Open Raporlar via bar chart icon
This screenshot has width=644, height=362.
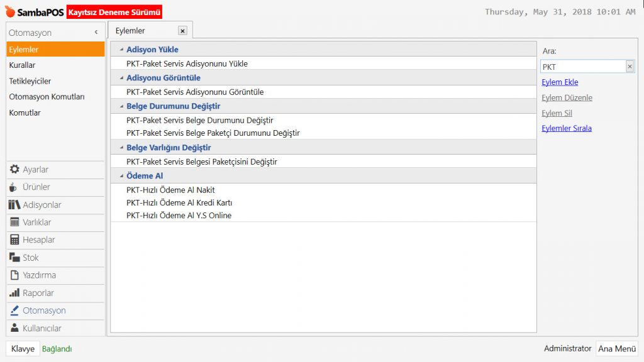pos(14,293)
